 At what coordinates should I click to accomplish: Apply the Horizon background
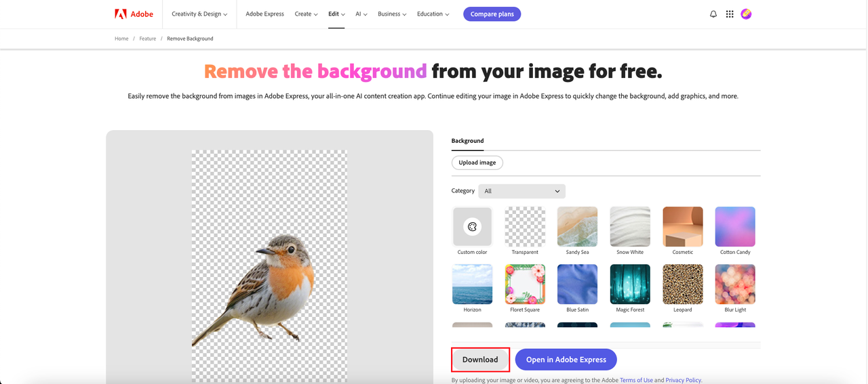(472, 284)
